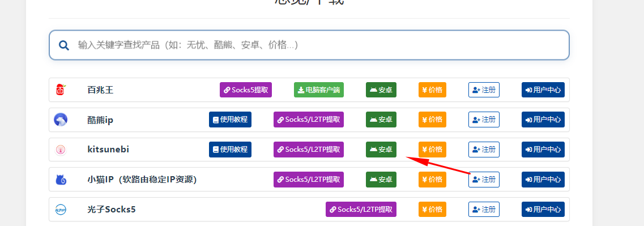Click 注册 in the kitsunebi row
This screenshot has height=226, width=644.
click(x=484, y=150)
